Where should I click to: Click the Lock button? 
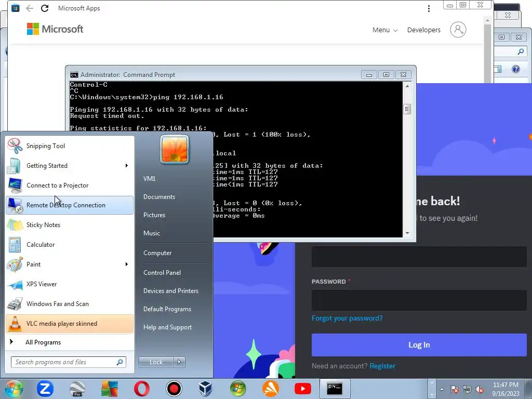[156, 362]
